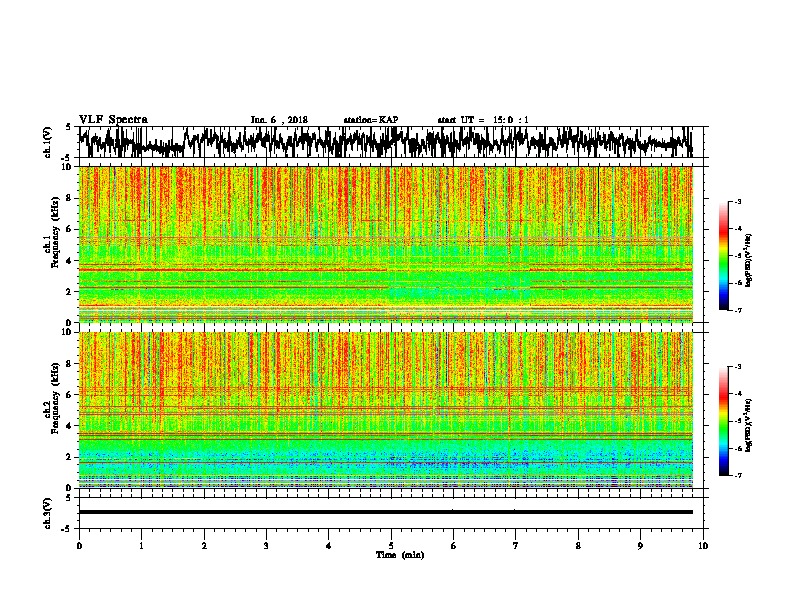This screenshot has width=792, height=612.
Task: Click the ch.1 voltage waveform trace panel
Action: pyautogui.click(x=390, y=142)
